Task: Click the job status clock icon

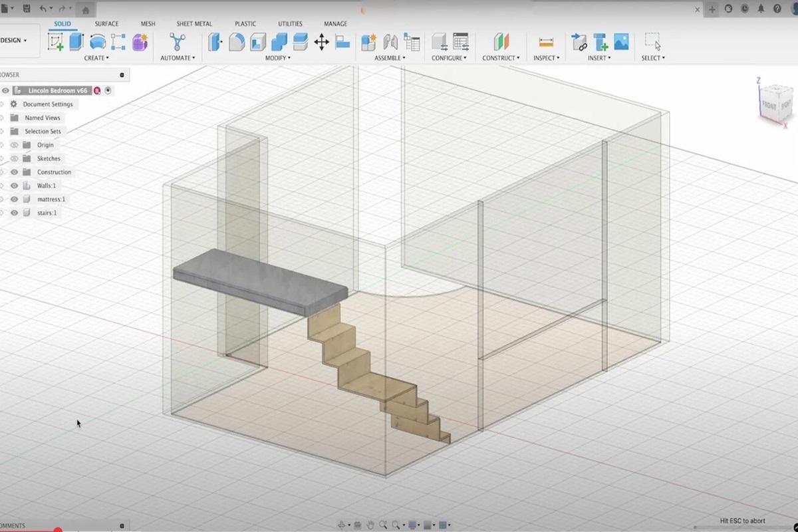Action: 745,9
